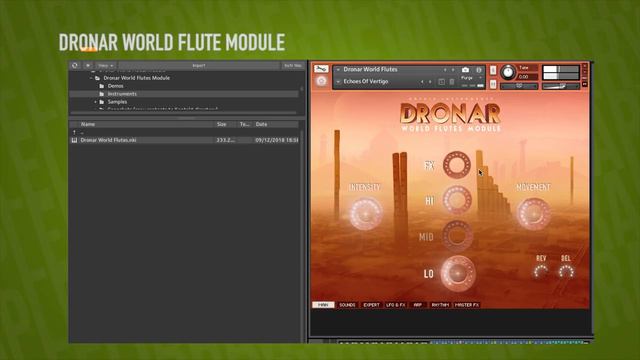The image size is (640, 360).
Task: Switch to the MASTER FX tab
Action: click(x=467, y=305)
